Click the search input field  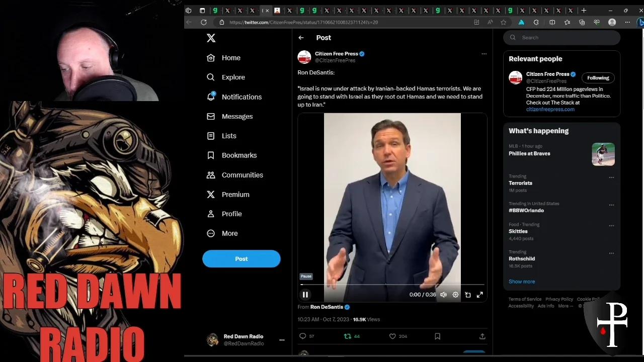(x=566, y=38)
